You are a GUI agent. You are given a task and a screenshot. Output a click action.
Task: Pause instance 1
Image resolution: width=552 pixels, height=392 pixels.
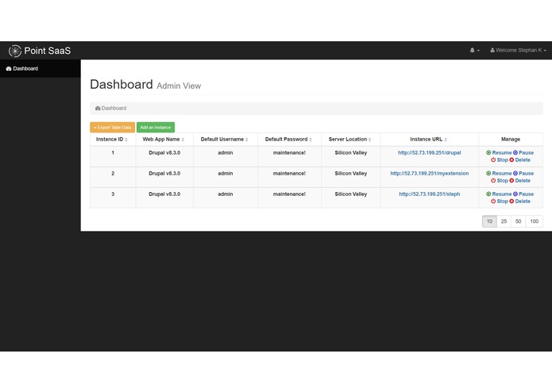tap(523, 152)
